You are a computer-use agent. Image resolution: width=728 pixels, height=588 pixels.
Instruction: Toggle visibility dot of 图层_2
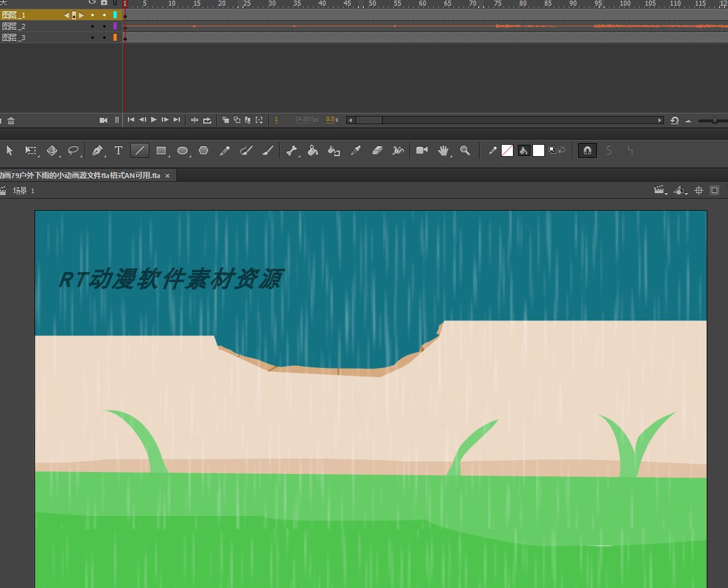(x=92, y=26)
